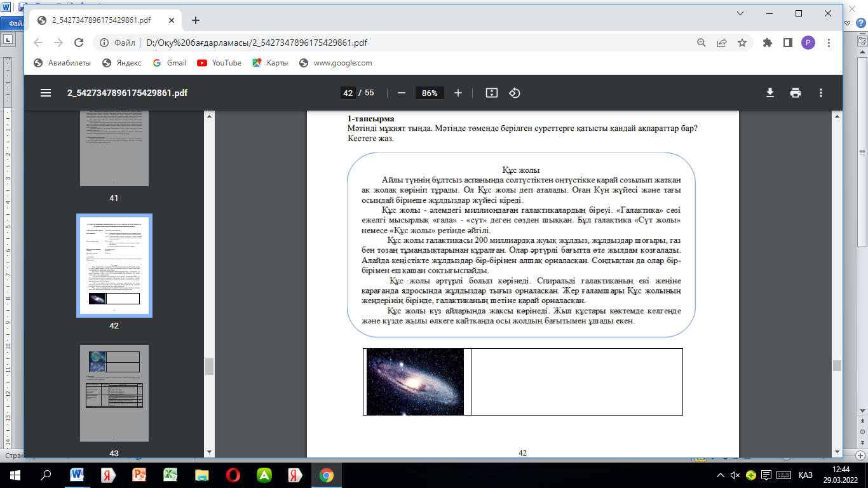Zoom out with the minus button
Screen dimensions: 868x488
coord(402,93)
